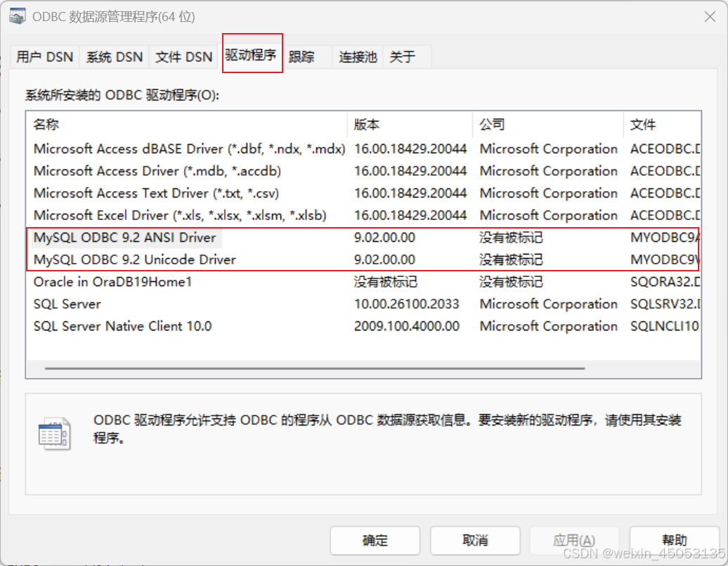Click the 公司 column header

click(548, 124)
